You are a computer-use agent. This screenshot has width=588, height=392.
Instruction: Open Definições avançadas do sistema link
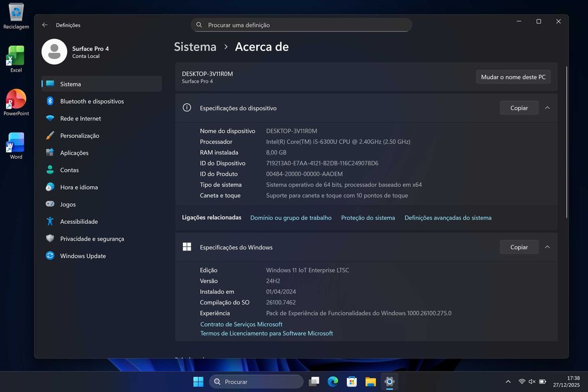pos(447,217)
